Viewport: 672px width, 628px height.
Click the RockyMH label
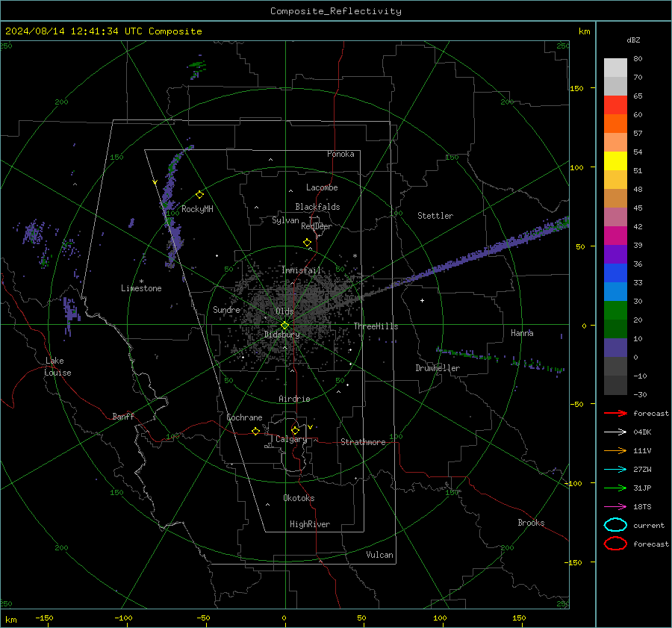tap(197, 209)
